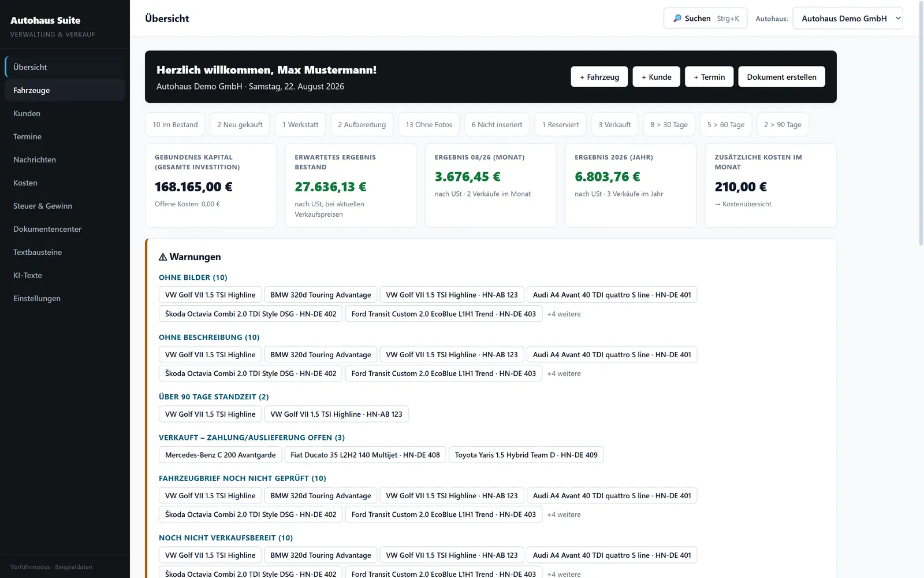The image size is (924, 578).
Task: Select Textbausteine in sidebar
Action: [x=65, y=252]
